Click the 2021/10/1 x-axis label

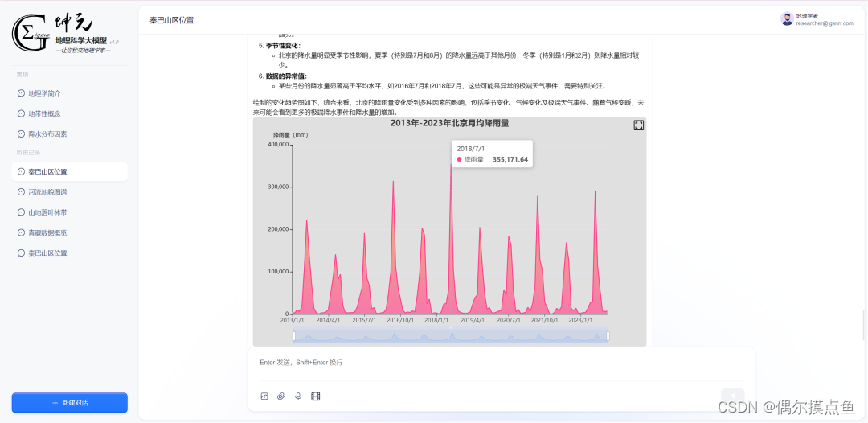coord(544,320)
